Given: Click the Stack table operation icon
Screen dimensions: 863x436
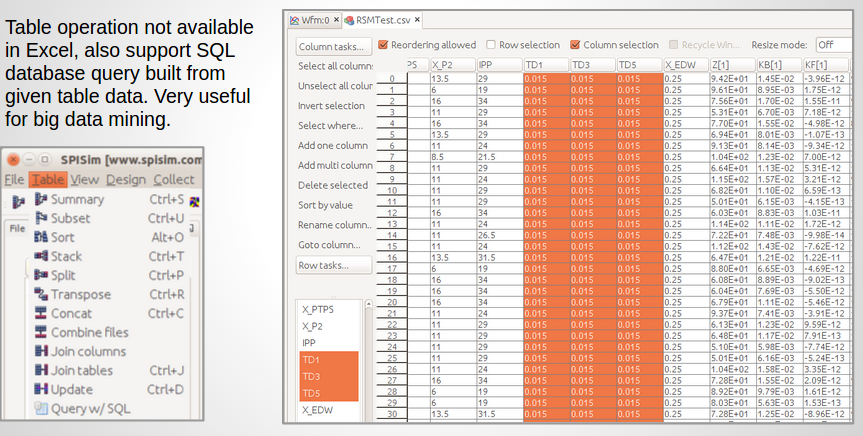Looking at the screenshot, I should click(41, 257).
